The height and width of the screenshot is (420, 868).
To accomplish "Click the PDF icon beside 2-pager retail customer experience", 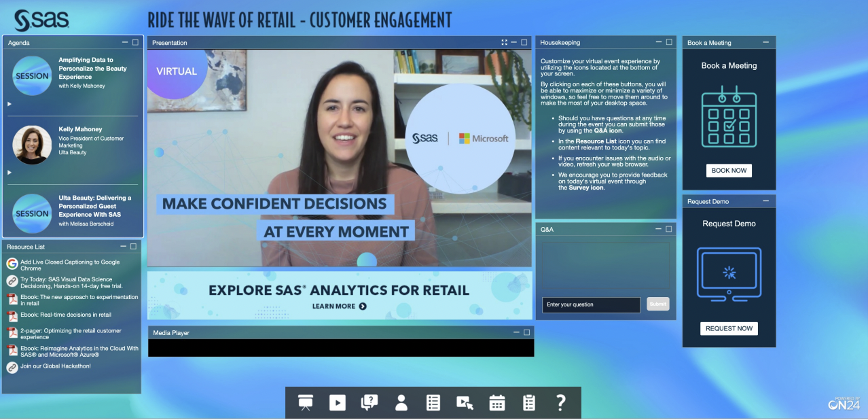I will pos(12,333).
